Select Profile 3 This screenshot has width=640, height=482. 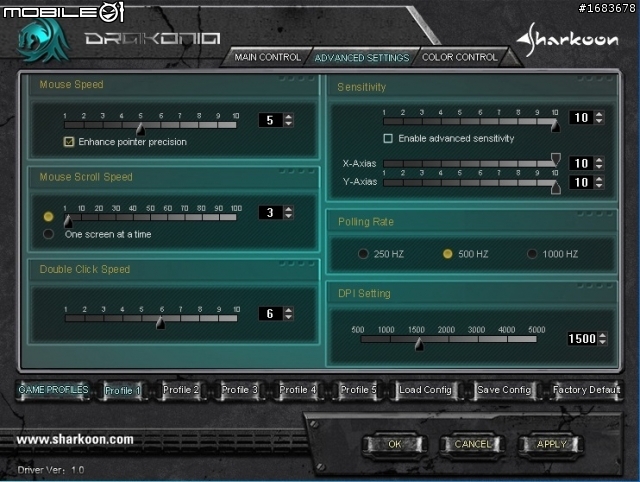click(240, 390)
